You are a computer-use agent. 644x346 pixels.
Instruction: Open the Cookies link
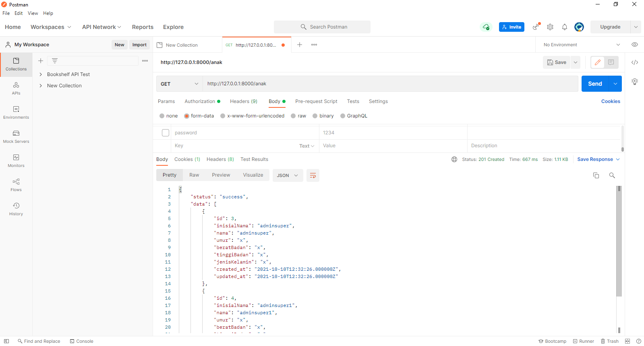[x=611, y=101]
